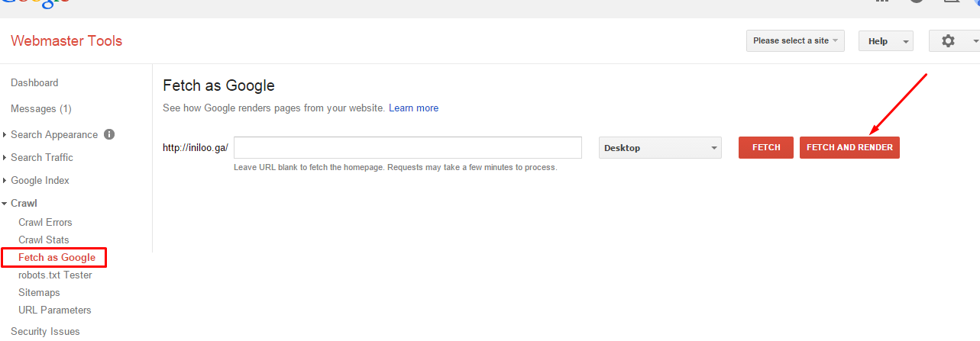Click the FETCH AND RENDER button
The height and width of the screenshot is (341, 980).
[849, 148]
